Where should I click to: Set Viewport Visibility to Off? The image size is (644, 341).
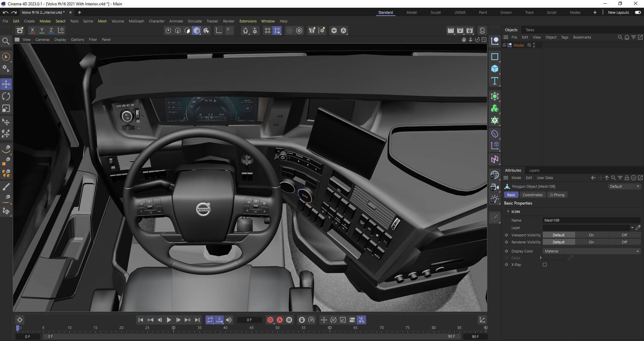pyautogui.click(x=624, y=235)
